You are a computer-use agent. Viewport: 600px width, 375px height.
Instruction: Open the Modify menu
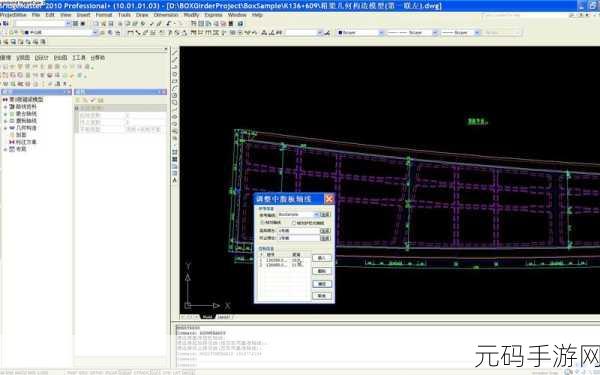tap(191, 15)
